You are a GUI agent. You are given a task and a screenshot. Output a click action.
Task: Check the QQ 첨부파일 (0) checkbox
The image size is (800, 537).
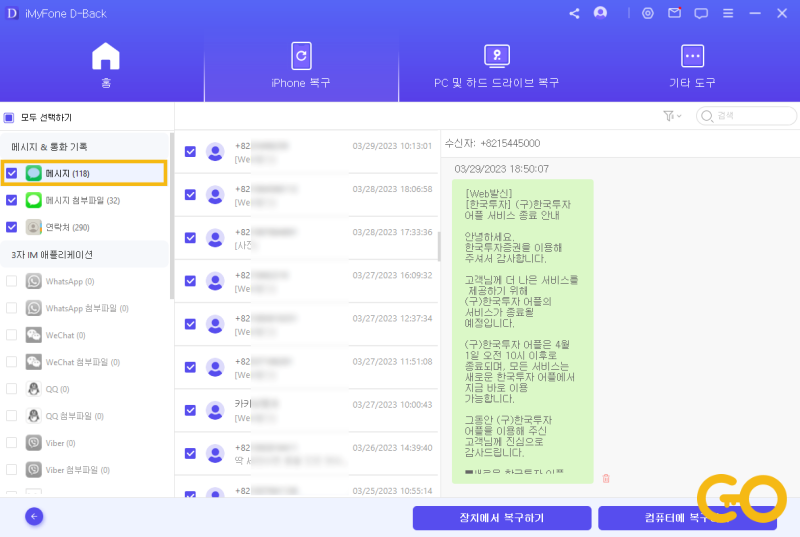tap(11, 416)
